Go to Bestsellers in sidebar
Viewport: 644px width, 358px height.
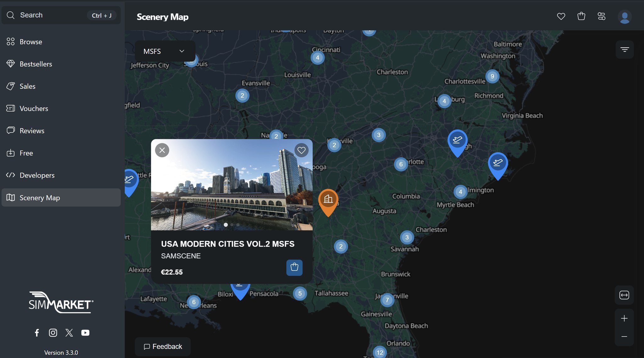click(36, 64)
